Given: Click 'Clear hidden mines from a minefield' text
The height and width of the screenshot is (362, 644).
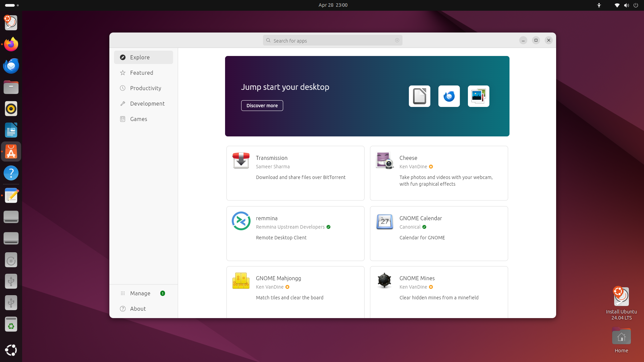Looking at the screenshot, I should tap(439, 298).
